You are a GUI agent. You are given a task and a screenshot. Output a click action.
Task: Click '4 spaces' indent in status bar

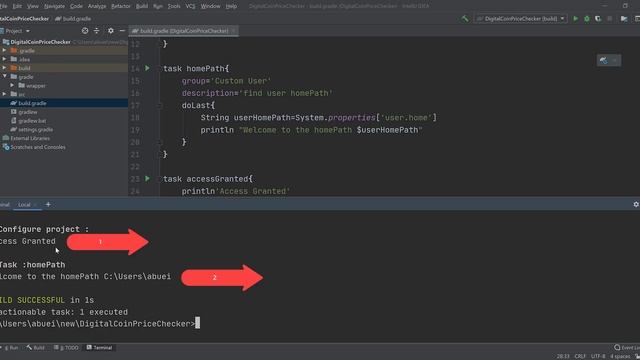click(x=620, y=356)
